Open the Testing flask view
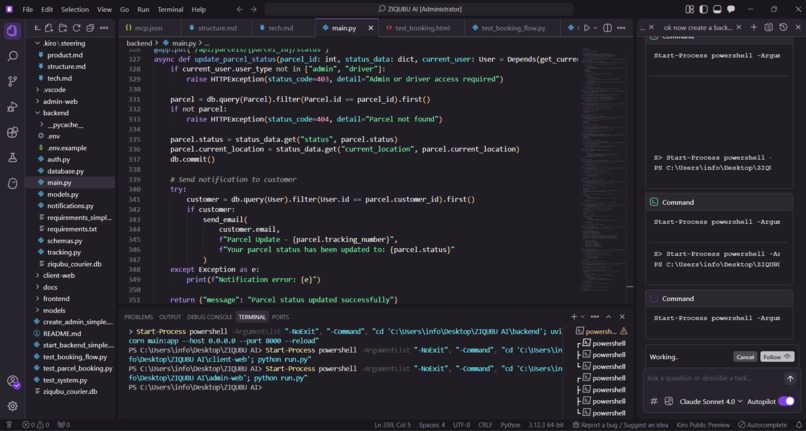The width and height of the screenshot is (806, 431). (x=12, y=158)
